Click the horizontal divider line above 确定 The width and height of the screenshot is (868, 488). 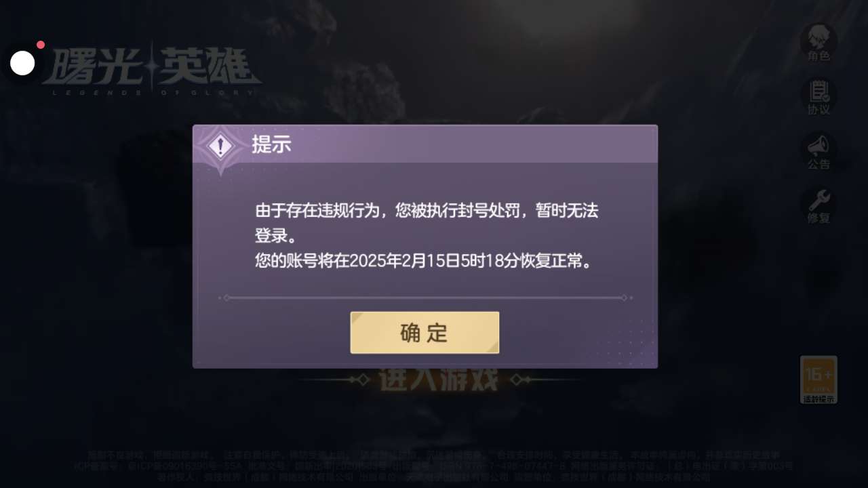[426, 298]
